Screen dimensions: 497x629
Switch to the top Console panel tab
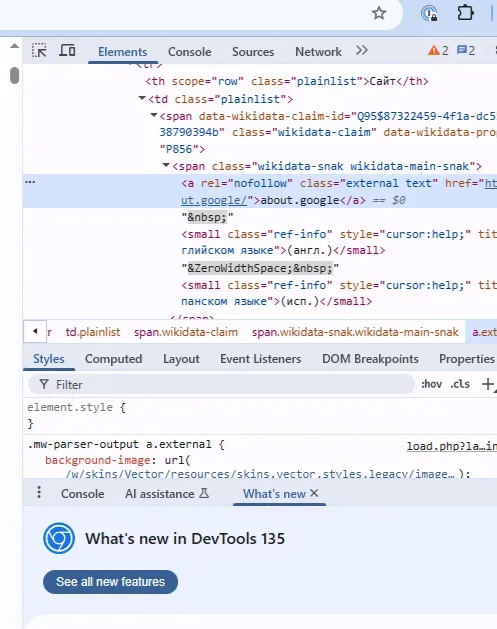pyautogui.click(x=189, y=52)
